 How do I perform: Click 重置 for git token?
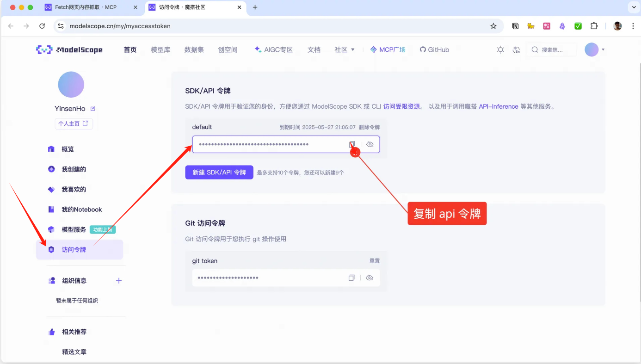(375, 261)
